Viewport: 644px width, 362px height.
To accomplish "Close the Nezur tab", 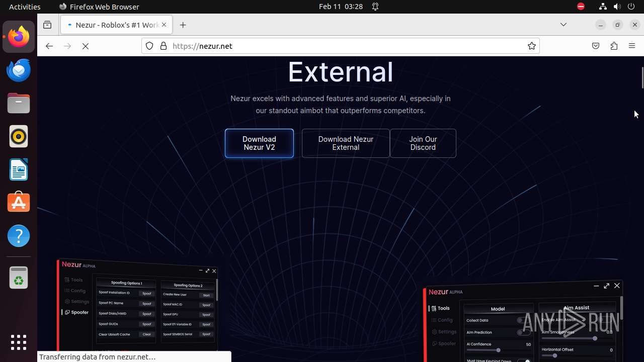I will (164, 25).
